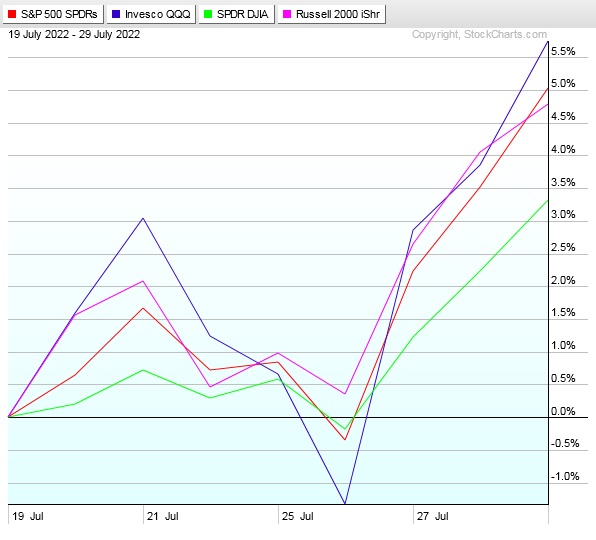
Task: Click the blue QQQ low point near -1.3%
Action: tap(345, 504)
